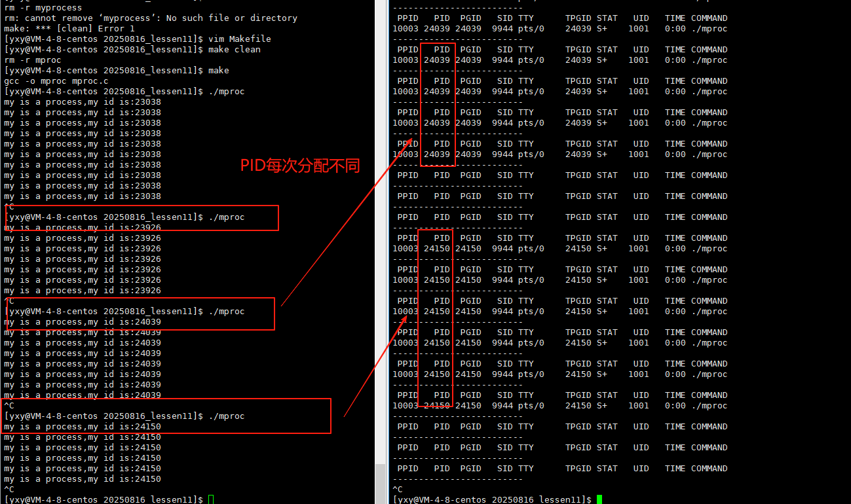
Task: Click the 'rm -r mproc' output line
Action: pyautogui.click(x=32, y=60)
